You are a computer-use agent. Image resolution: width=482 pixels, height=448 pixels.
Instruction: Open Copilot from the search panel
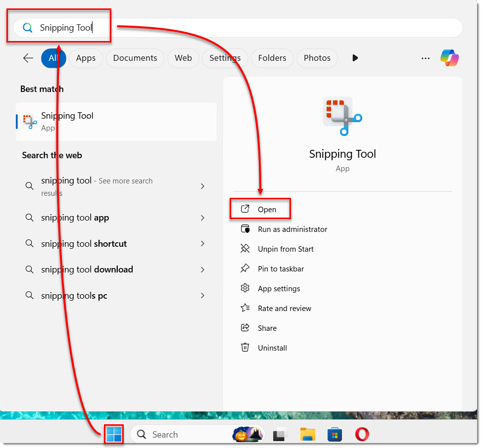point(449,58)
